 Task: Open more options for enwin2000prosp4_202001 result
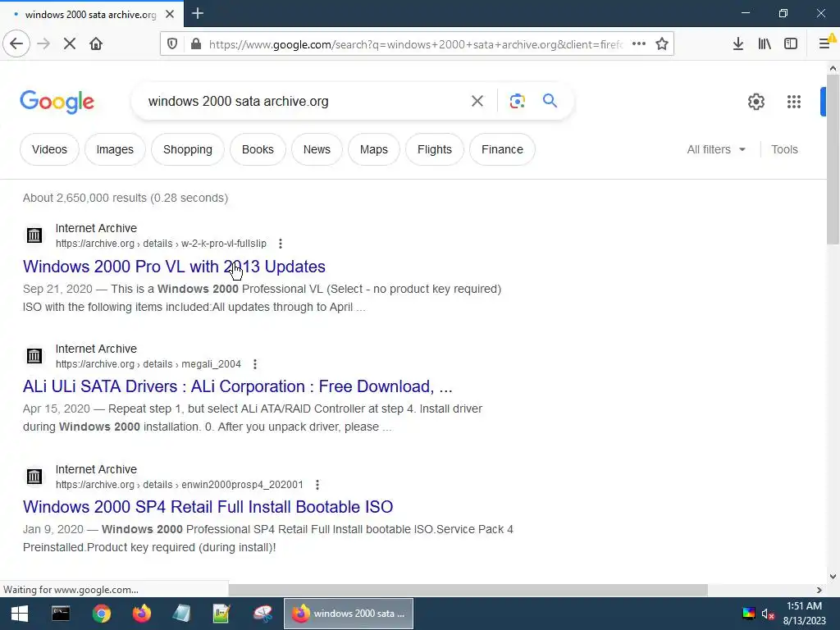pyautogui.click(x=317, y=485)
